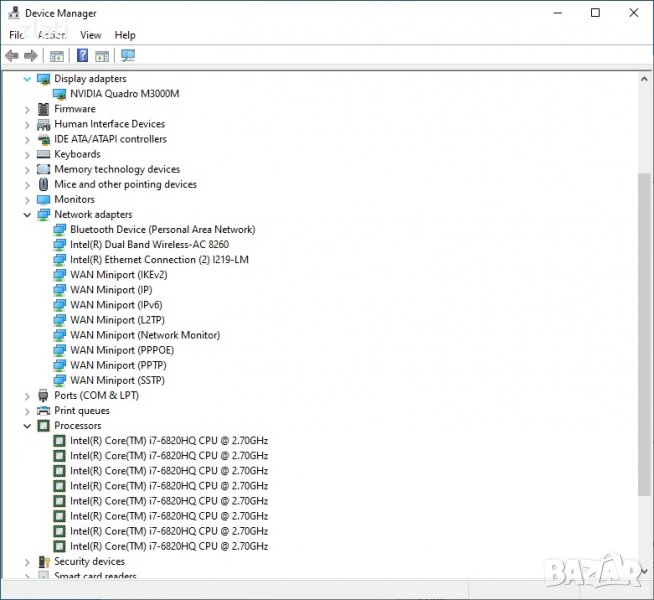The image size is (654, 600).
Task: Click the Forward arrow in the toolbar
Action: tap(31, 56)
